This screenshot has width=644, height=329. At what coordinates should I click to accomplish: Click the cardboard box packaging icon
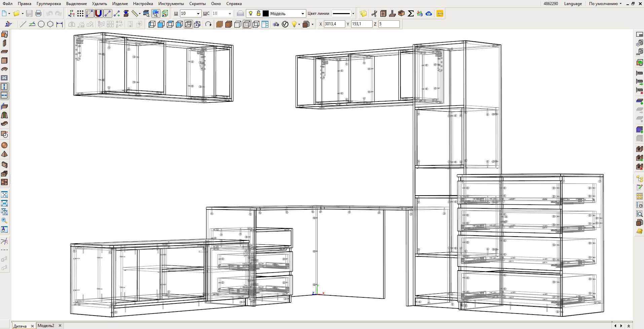(x=401, y=13)
